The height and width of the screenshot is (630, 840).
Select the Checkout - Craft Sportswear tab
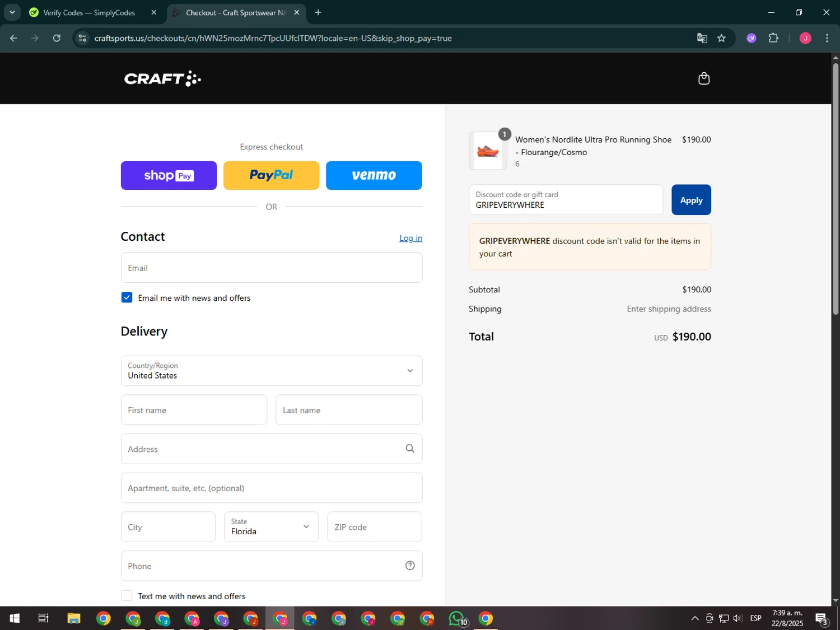235,12
